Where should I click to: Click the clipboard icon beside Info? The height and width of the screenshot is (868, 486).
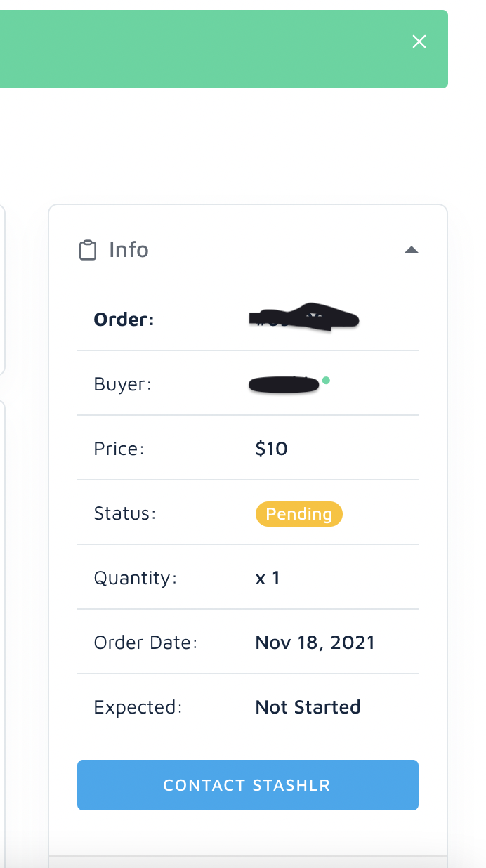(x=87, y=250)
